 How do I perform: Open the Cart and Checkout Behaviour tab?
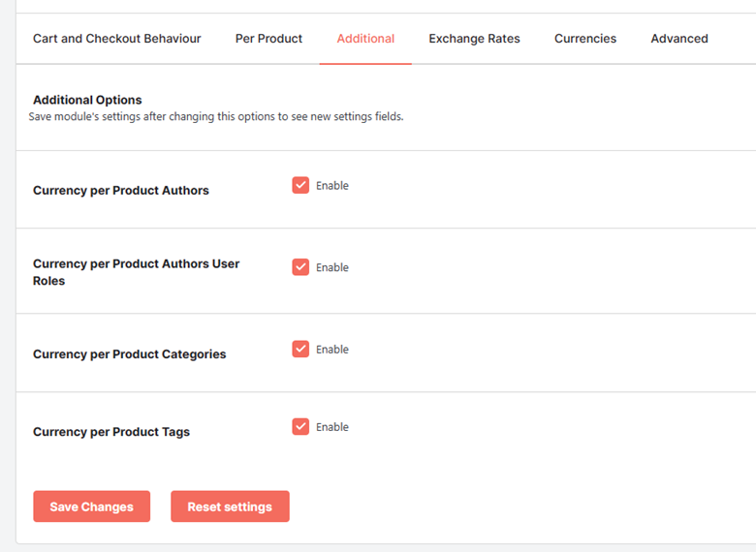116,39
